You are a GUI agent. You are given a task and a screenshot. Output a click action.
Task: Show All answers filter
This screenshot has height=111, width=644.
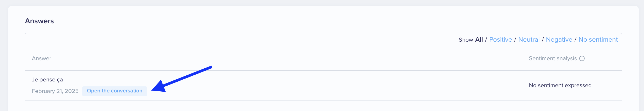479,40
